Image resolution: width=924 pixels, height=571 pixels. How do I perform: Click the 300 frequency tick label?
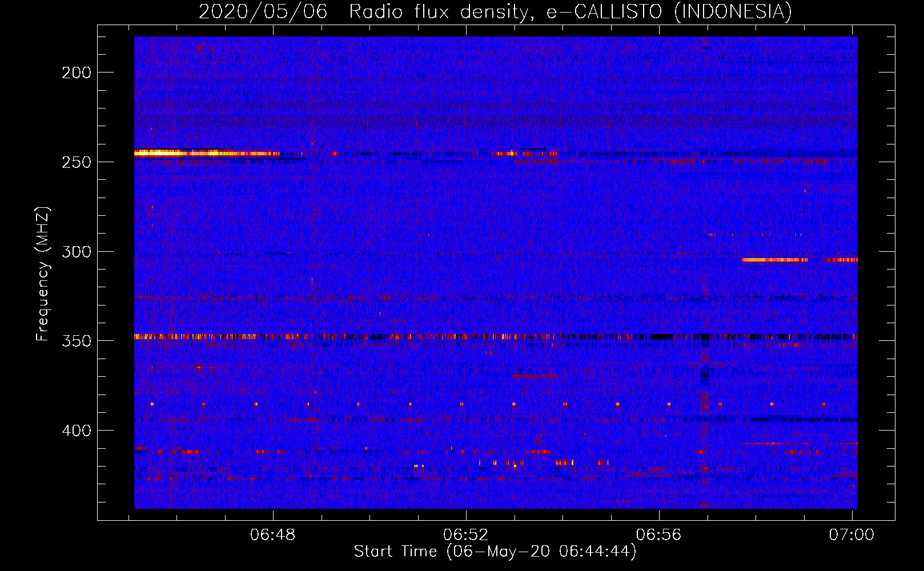77,252
